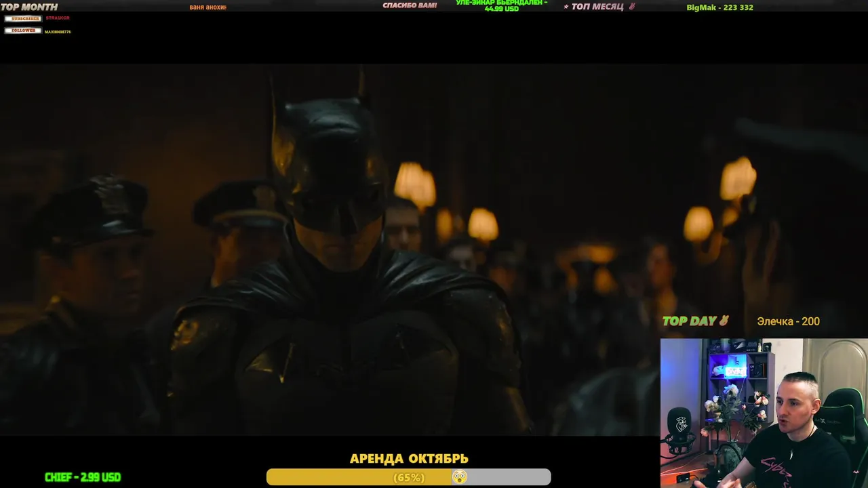Click the victory hand emoji beside TOP DAY

[724, 321]
